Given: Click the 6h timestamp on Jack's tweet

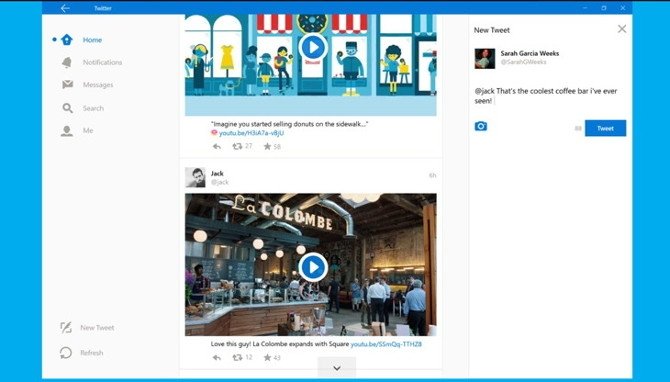Looking at the screenshot, I should [432, 175].
